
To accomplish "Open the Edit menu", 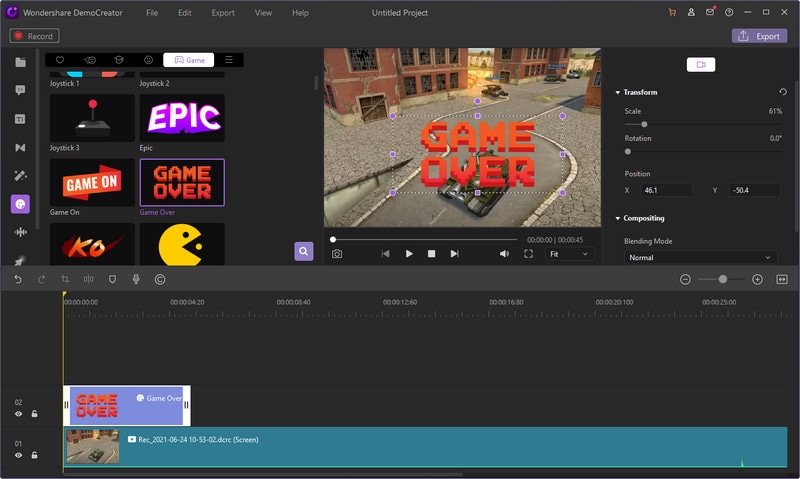I will click(185, 13).
